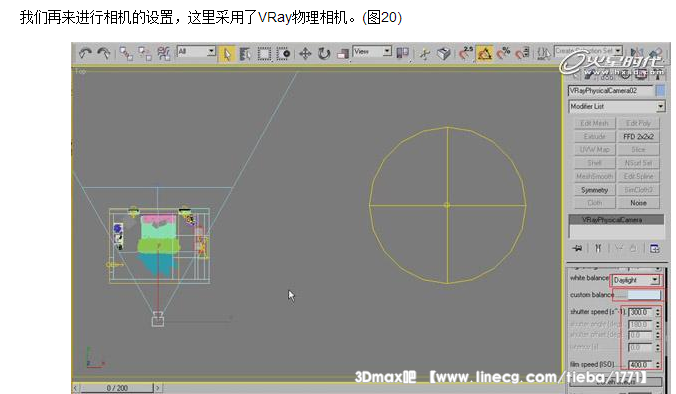Select VRayPhysicalCamera in the modifier stack
The height and width of the screenshot is (394, 676).
tap(617, 220)
